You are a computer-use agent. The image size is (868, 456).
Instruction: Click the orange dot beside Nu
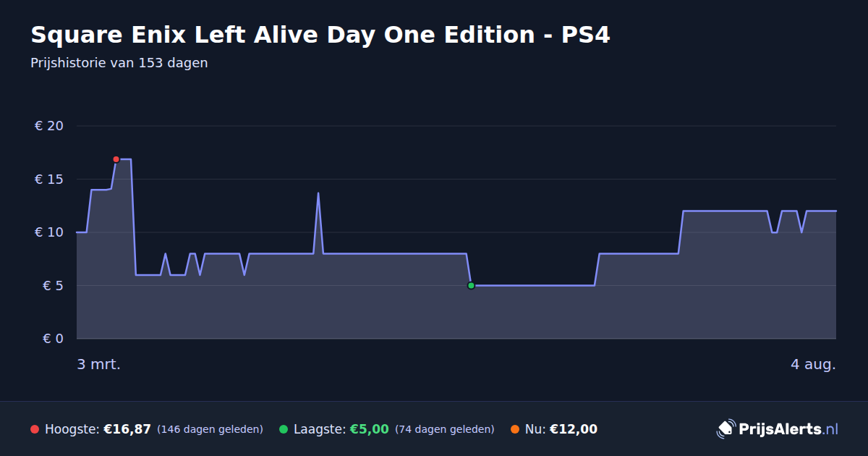[515, 429]
